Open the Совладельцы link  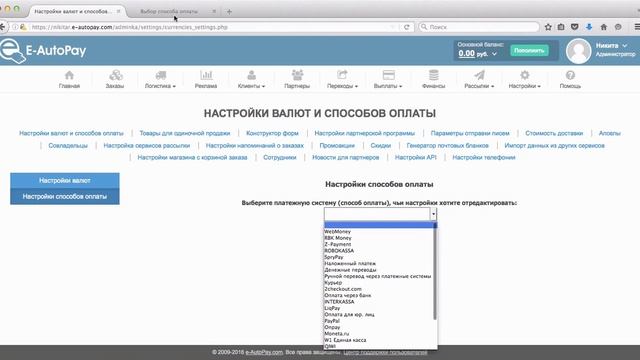pyautogui.click(x=68, y=145)
